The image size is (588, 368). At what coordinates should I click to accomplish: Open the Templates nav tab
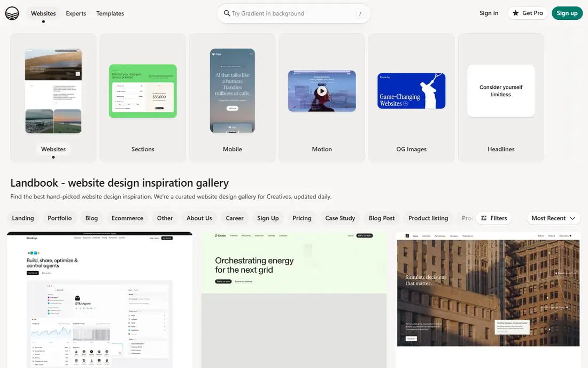click(x=110, y=13)
